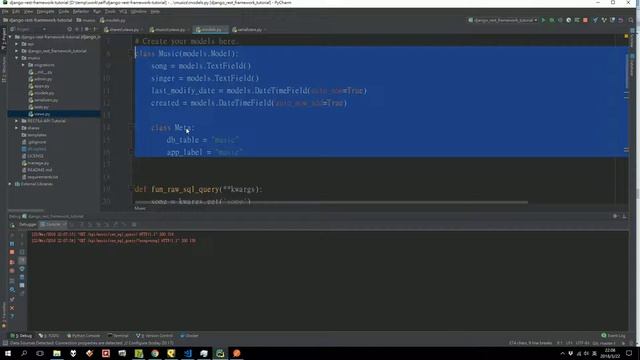
Task: Toggle the Database side tool window
Action: [632, 65]
